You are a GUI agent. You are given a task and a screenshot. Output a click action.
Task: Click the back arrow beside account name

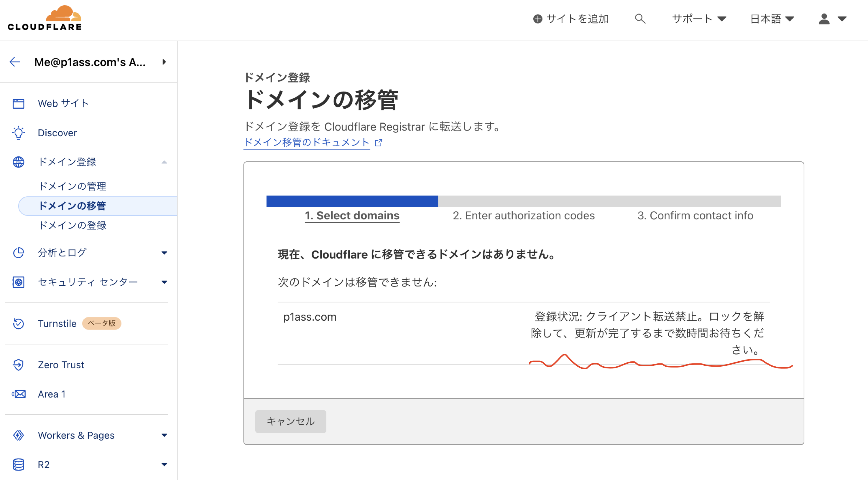tap(15, 62)
